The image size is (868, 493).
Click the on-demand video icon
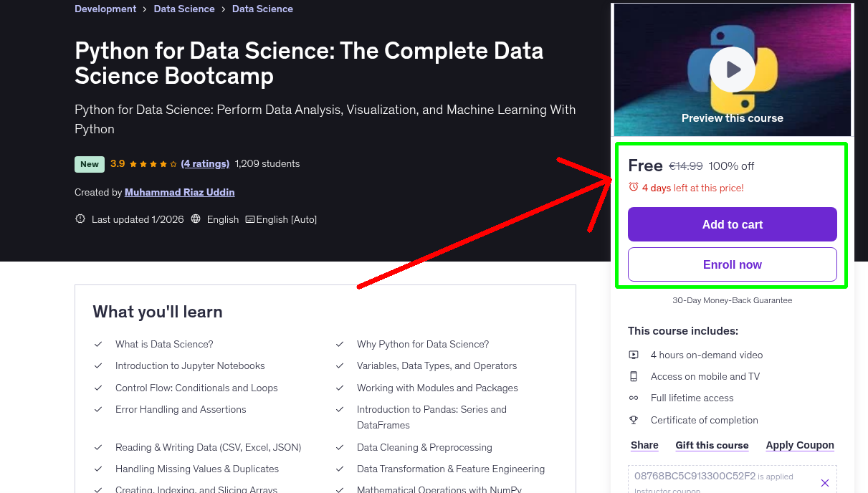pyautogui.click(x=634, y=355)
